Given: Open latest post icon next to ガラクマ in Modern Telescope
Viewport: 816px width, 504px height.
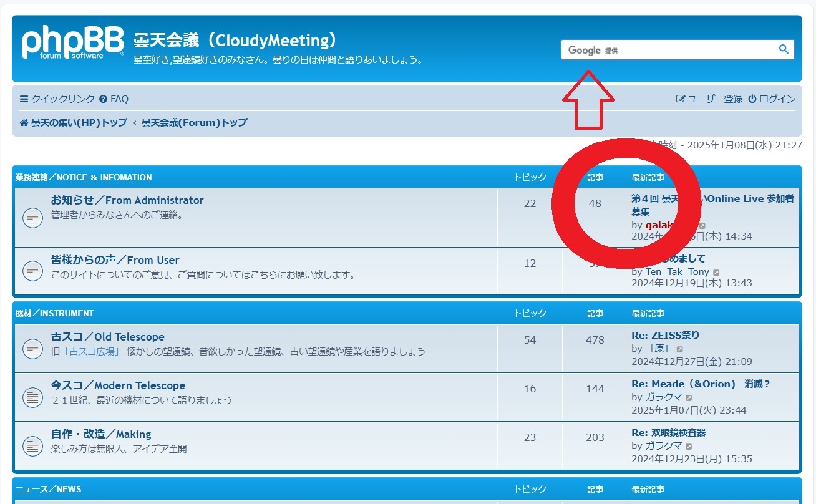Looking at the screenshot, I should point(689,397).
